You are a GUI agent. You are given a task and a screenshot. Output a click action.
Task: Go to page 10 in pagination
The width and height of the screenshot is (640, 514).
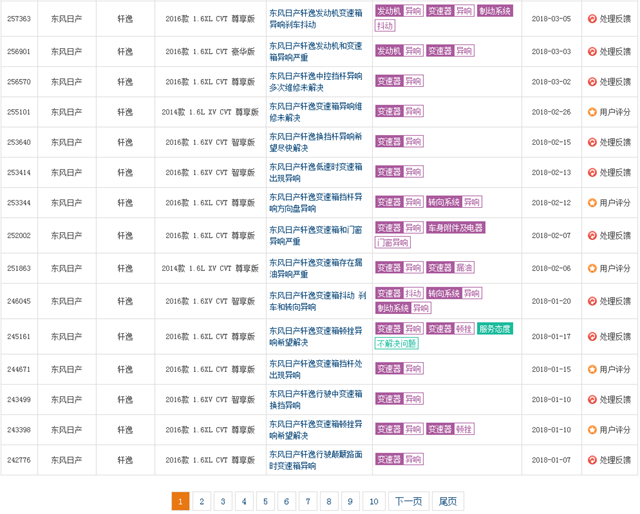click(x=374, y=501)
